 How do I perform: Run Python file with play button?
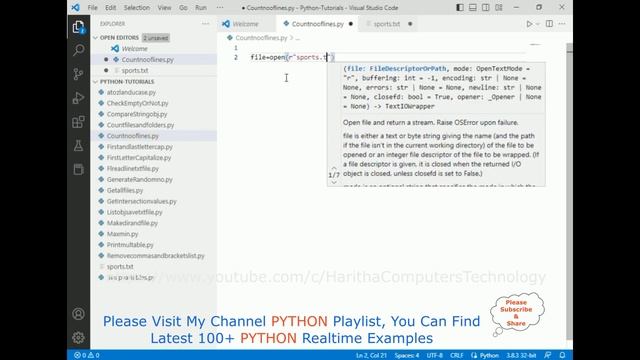pos(529,24)
